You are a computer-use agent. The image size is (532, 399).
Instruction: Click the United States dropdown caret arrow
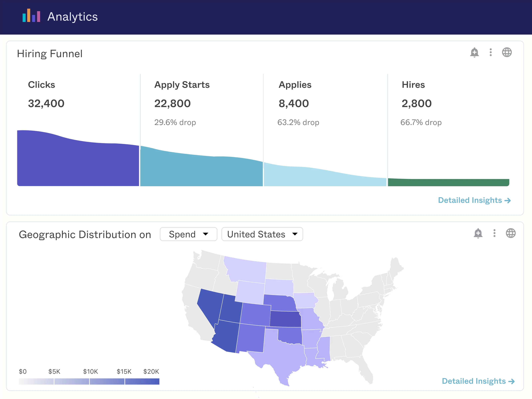[295, 234]
